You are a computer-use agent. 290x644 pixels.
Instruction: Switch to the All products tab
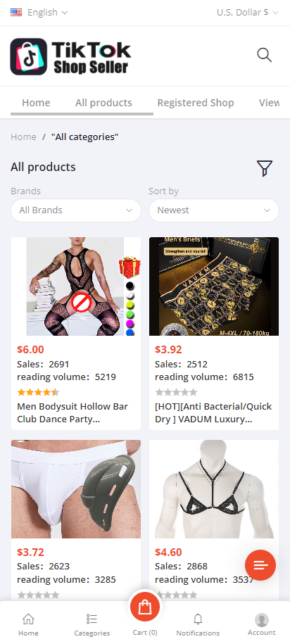click(103, 103)
